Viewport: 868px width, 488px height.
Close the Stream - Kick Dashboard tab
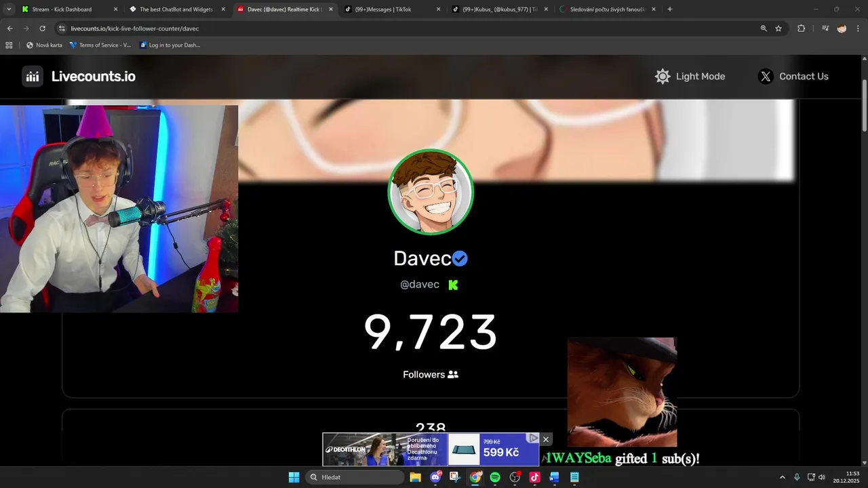click(x=115, y=9)
